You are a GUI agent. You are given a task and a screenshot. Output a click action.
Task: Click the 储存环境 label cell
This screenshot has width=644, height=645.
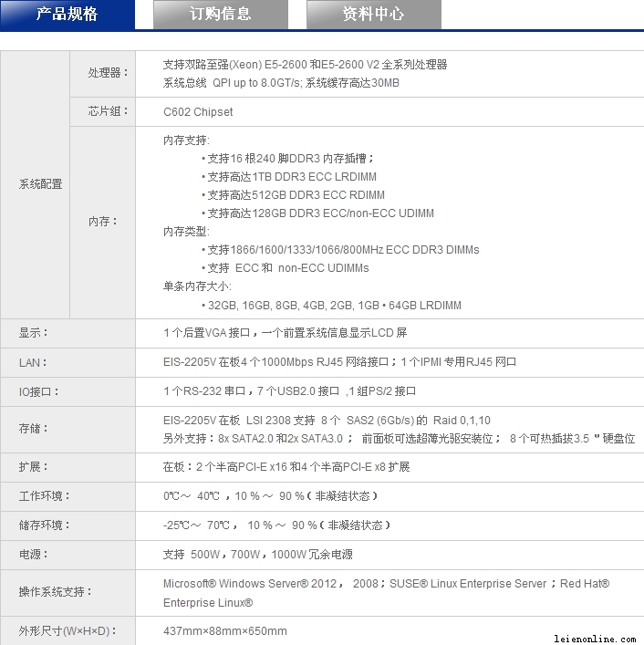coord(68,525)
